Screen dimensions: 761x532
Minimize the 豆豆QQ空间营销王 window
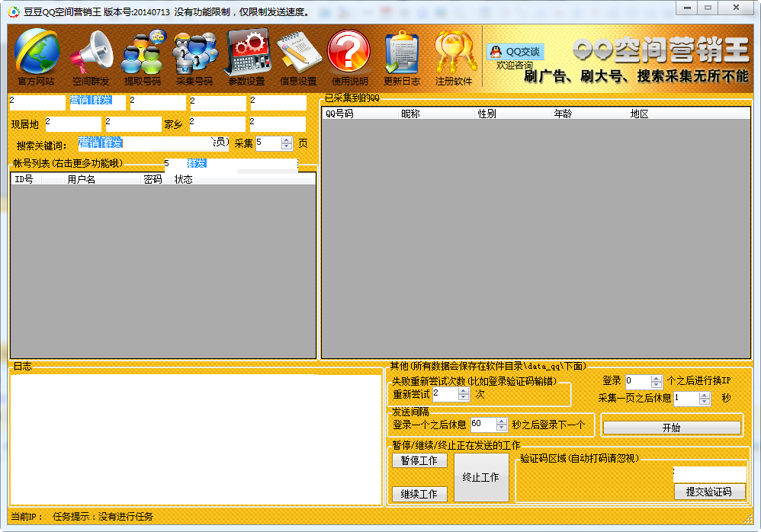tap(687, 8)
